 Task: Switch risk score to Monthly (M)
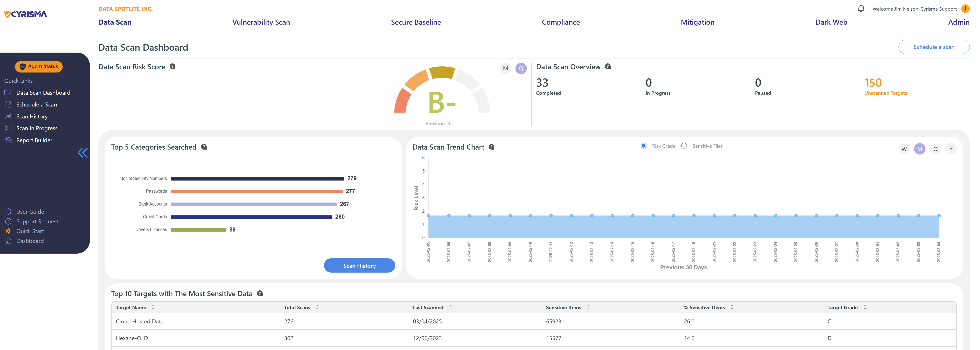click(505, 68)
